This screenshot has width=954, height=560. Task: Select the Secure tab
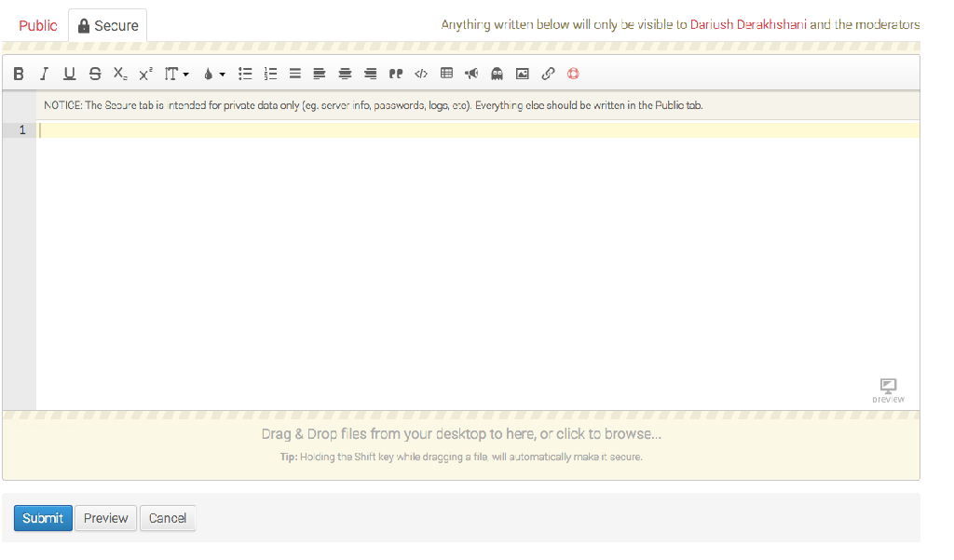point(108,26)
